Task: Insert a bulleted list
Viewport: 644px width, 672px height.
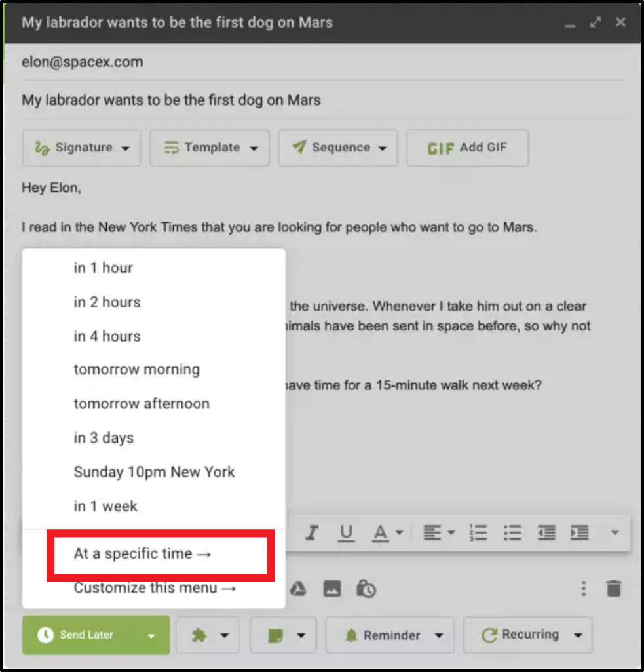Action: pyautogui.click(x=512, y=534)
